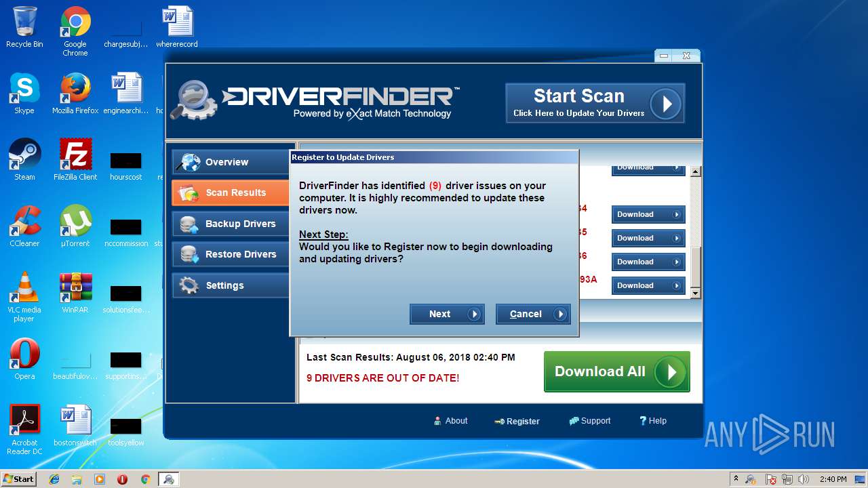Click the driver list scrollbar thumb
The width and height of the screenshot is (868, 488).
tap(695, 266)
